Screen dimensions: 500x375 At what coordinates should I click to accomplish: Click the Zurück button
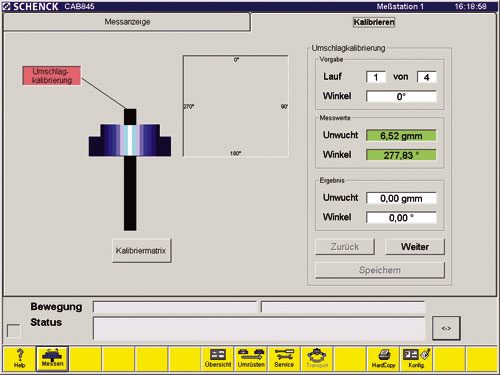(345, 247)
